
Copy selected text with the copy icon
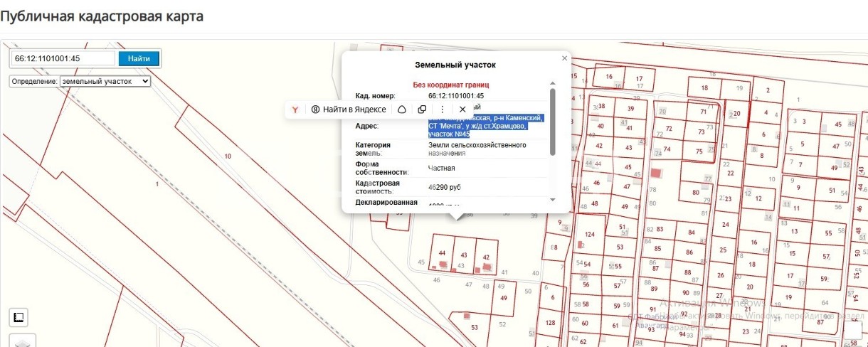click(x=422, y=110)
